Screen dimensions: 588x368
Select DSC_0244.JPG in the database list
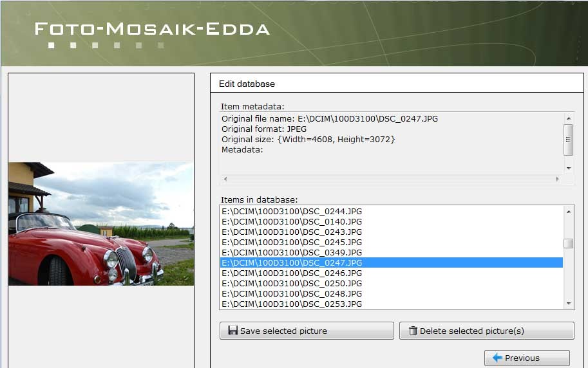pyautogui.click(x=292, y=211)
